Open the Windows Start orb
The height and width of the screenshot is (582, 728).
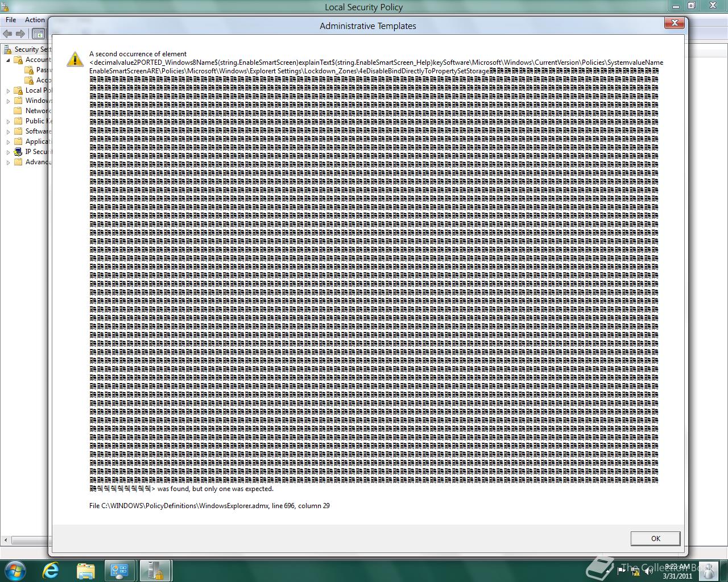tap(15, 570)
